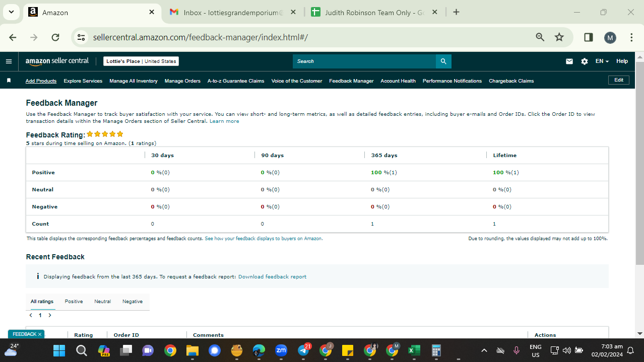Open the weather widget showing 24°

(12, 350)
